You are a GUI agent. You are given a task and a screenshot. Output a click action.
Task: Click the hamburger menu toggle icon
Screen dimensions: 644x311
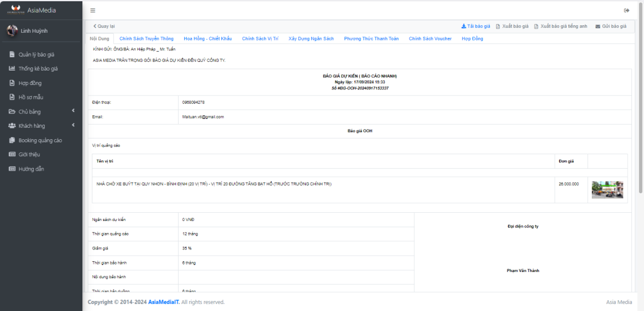click(x=93, y=10)
